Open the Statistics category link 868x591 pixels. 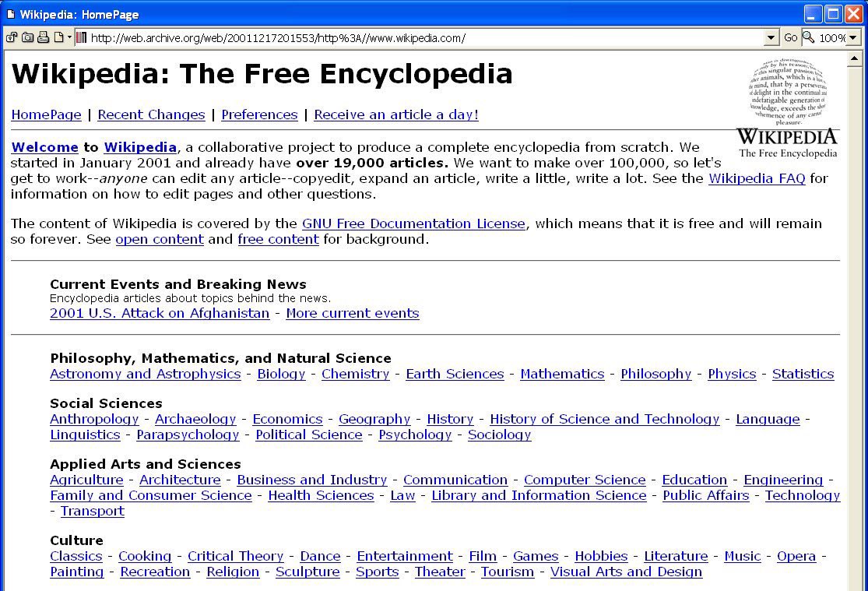(x=803, y=374)
